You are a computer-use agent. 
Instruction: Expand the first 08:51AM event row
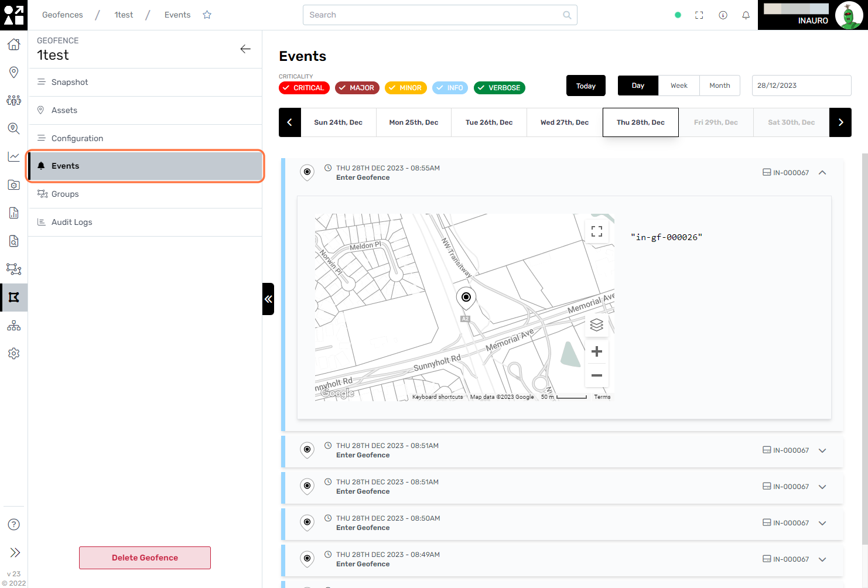[x=822, y=450]
